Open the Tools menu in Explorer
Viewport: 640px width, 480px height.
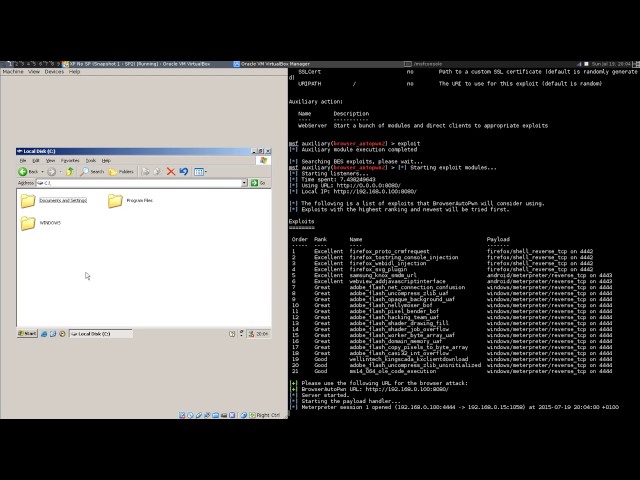(91, 160)
